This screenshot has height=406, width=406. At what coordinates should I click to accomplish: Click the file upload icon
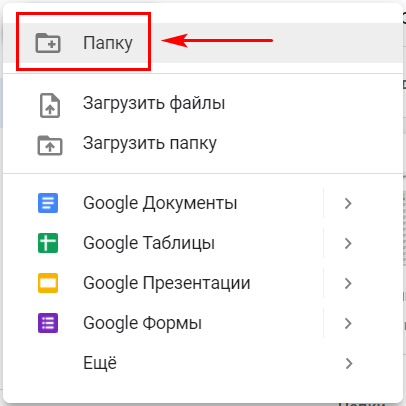(x=50, y=105)
